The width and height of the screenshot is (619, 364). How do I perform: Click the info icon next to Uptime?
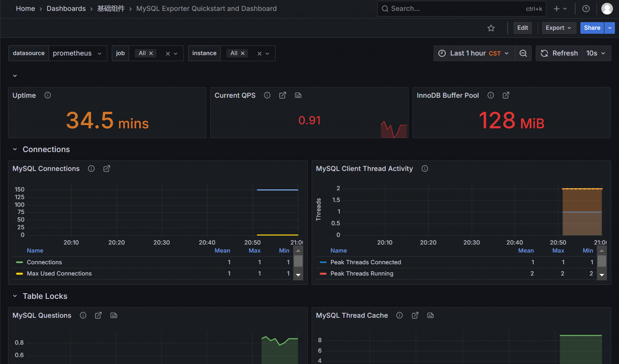[x=47, y=95]
